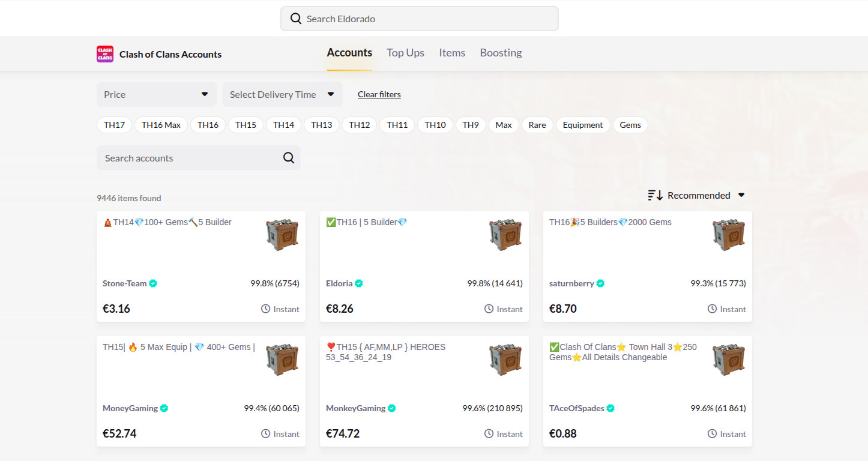Image resolution: width=868 pixels, height=461 pixels.
Task: Click the clock icon on the €8.70 listing
Action: (712, 309)
